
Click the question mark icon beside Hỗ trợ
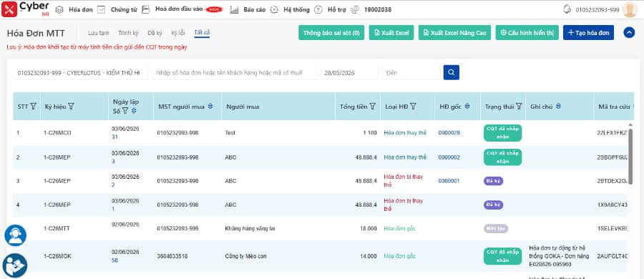pos(318,9)
